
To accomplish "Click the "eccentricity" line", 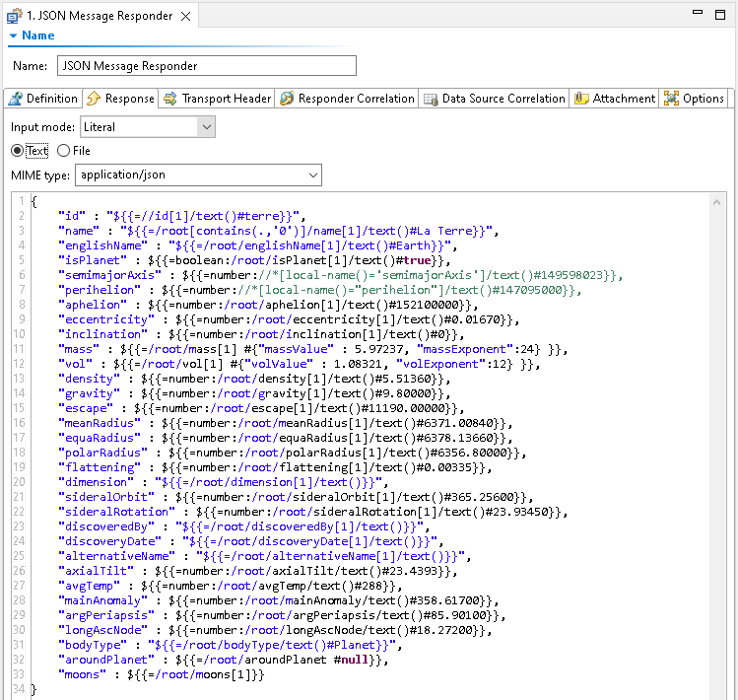I will (289, 319).
